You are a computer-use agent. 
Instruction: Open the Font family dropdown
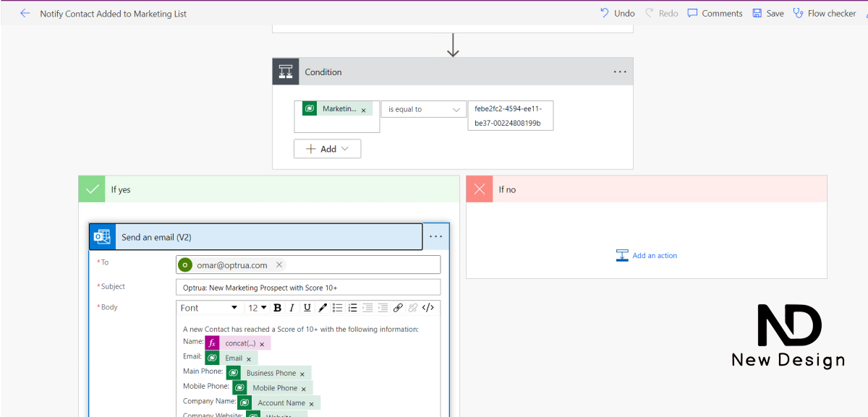(x=209, y=308)
